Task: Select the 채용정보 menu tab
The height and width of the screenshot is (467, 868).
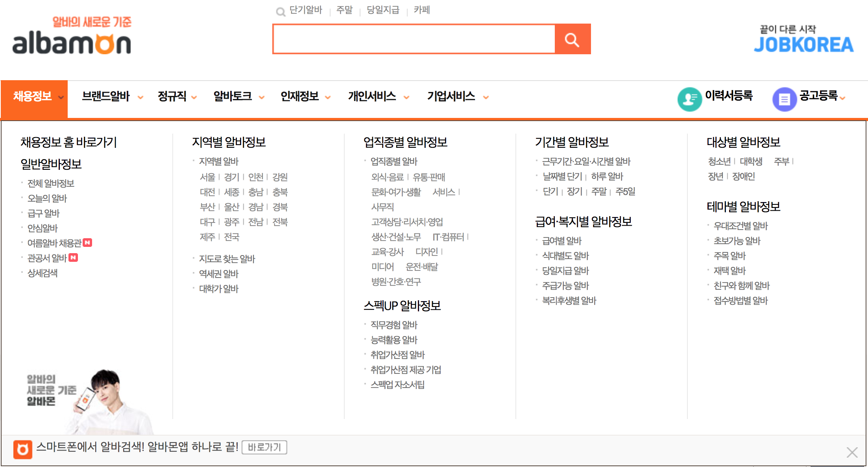Action: pos(33,97)
